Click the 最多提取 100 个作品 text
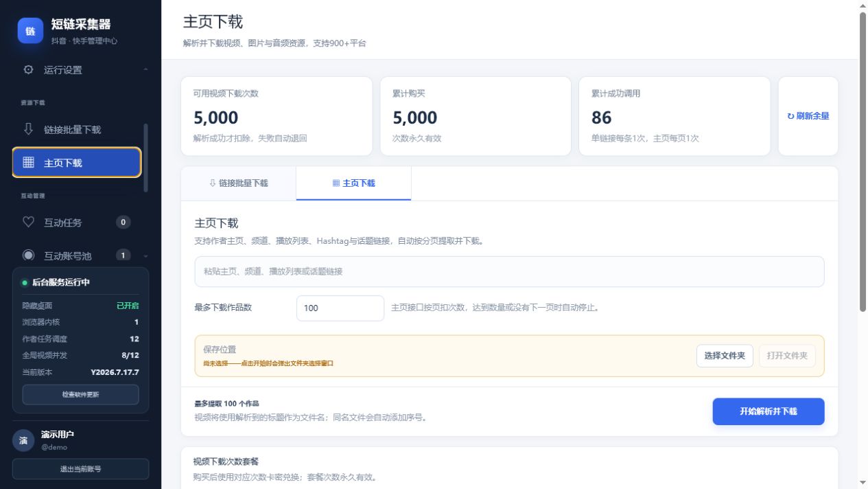The image size is (868, 489). (226, 403)
